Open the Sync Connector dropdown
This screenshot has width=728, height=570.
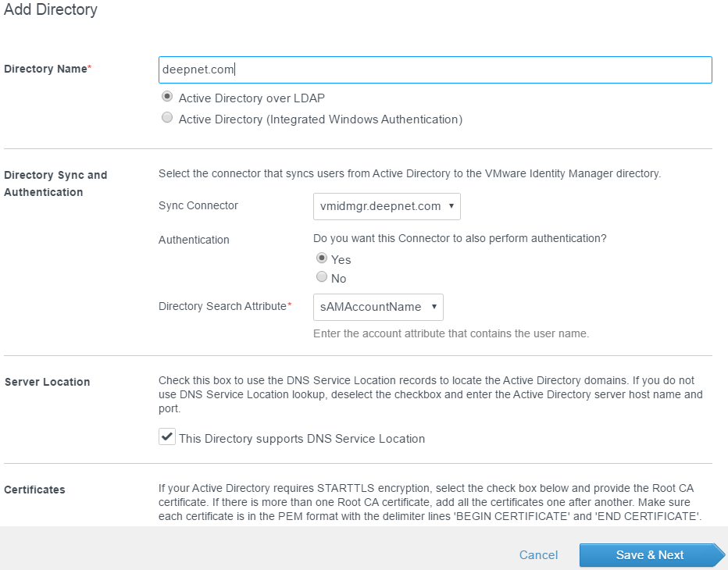click(x=387, y=206)
